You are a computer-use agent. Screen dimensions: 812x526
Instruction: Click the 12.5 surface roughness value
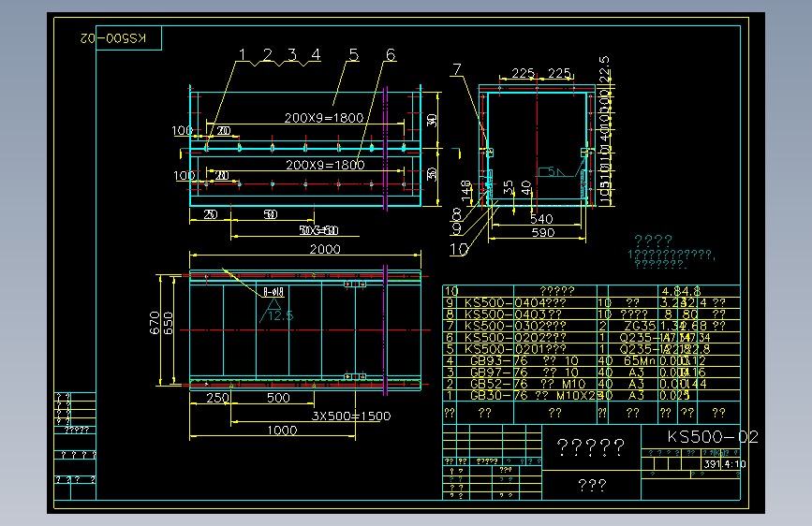281,315
